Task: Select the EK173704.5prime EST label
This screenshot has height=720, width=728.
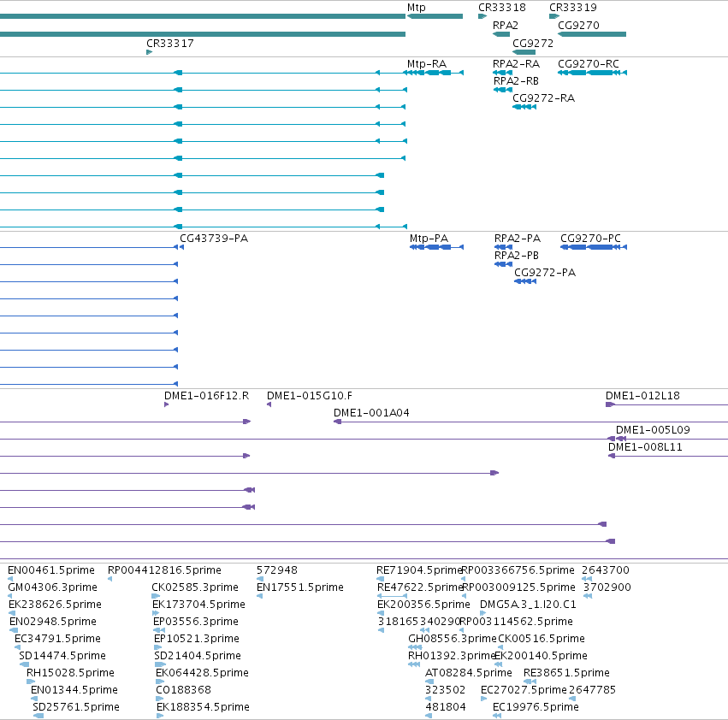Action: 198,605
